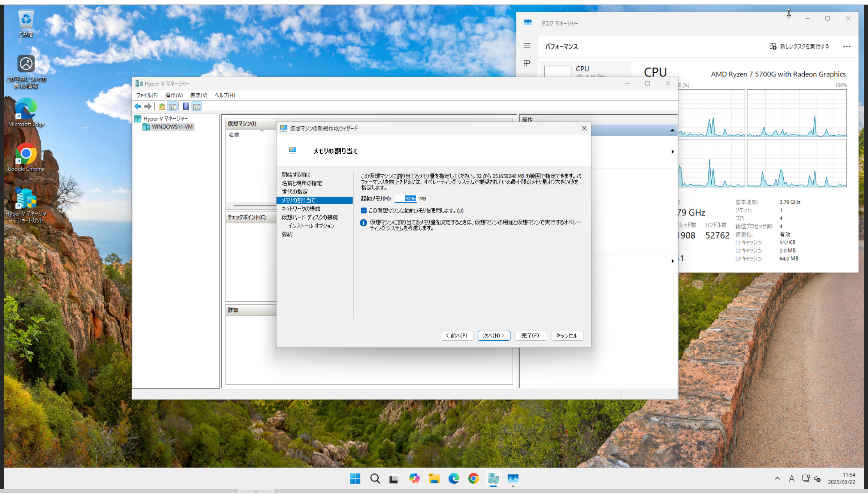
Task: Expand the first submenu arrow in actions pane
Action: (x=672, y=152)
